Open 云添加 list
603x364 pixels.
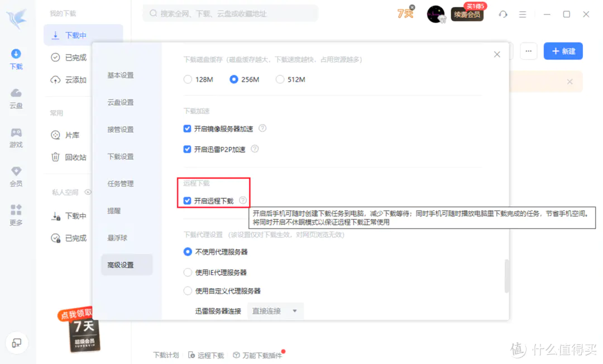point(69,80)
